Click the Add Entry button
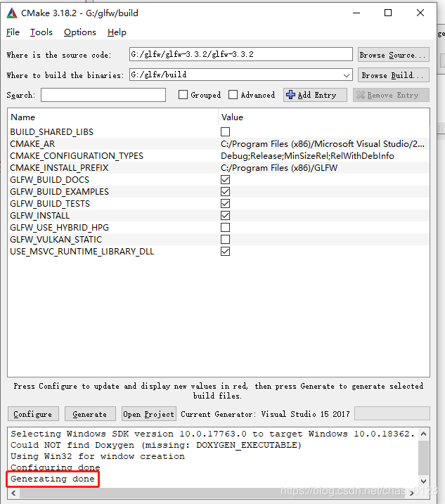The height and width of the screenshot is (504, 445). coord(315,95)
